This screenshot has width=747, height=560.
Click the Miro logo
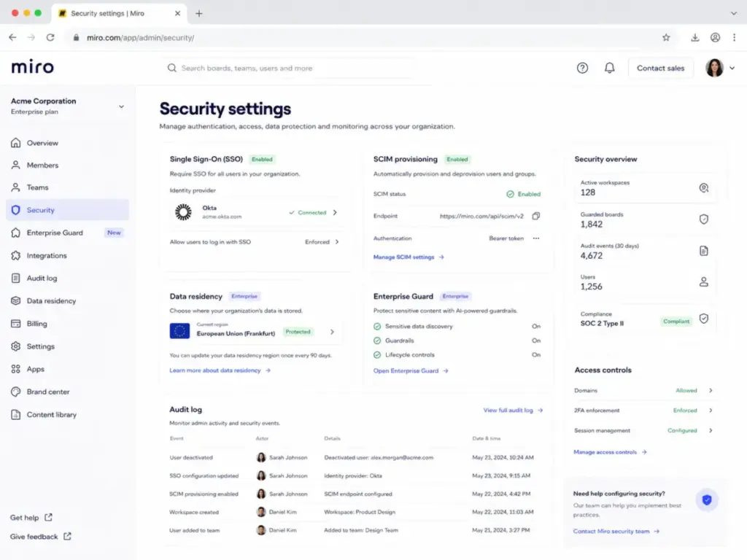[x=32, y=67]
